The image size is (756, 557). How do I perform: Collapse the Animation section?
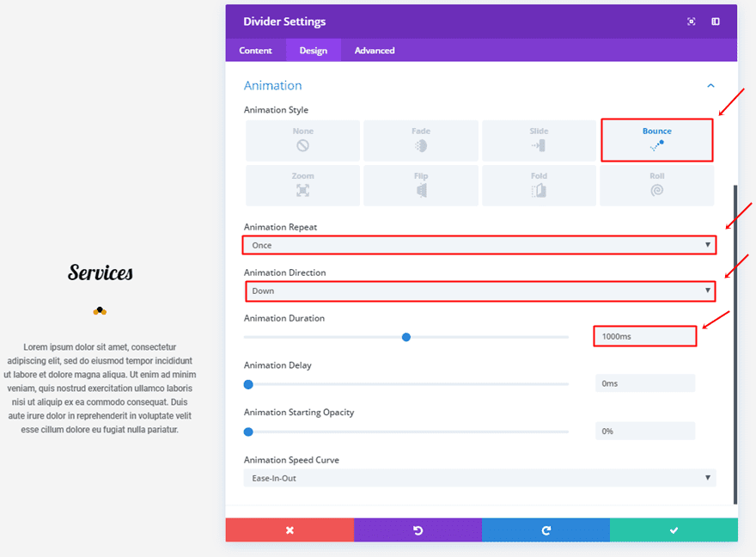tap(710, 86)
